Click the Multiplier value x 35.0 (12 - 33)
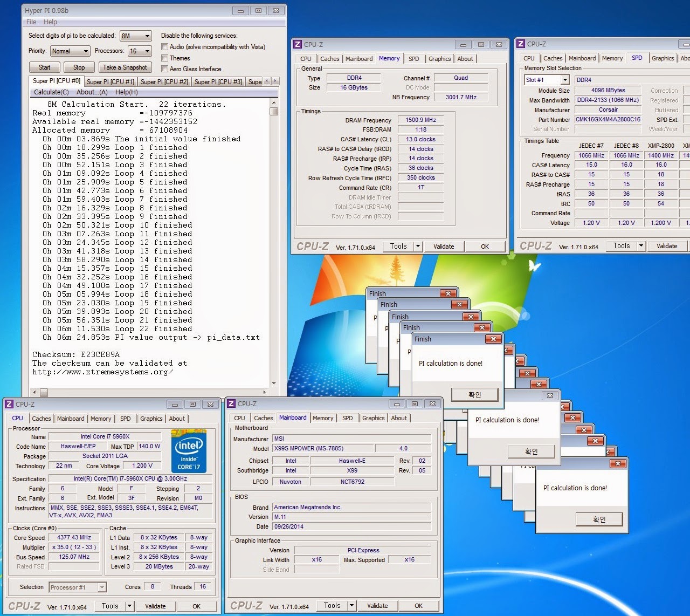Image resolution: width=690 pixels, height=616 pixels. [x=74, y=547]
